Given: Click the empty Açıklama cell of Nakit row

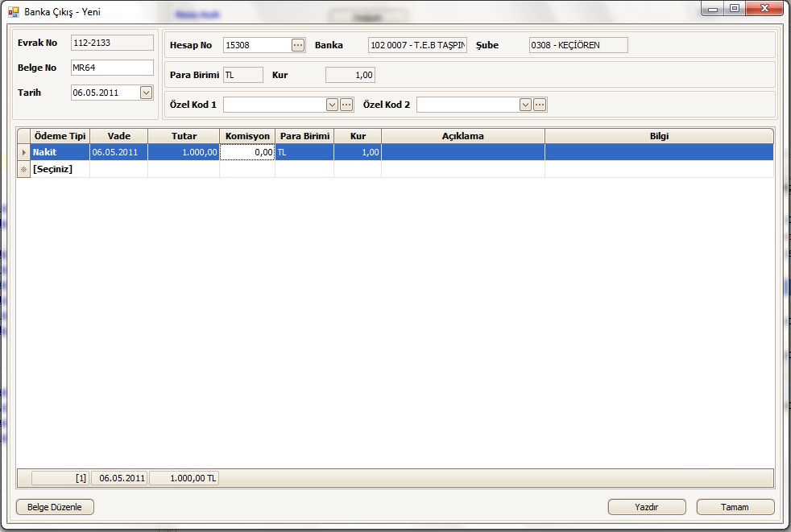Looking at the screenshot, I should 463,152.
